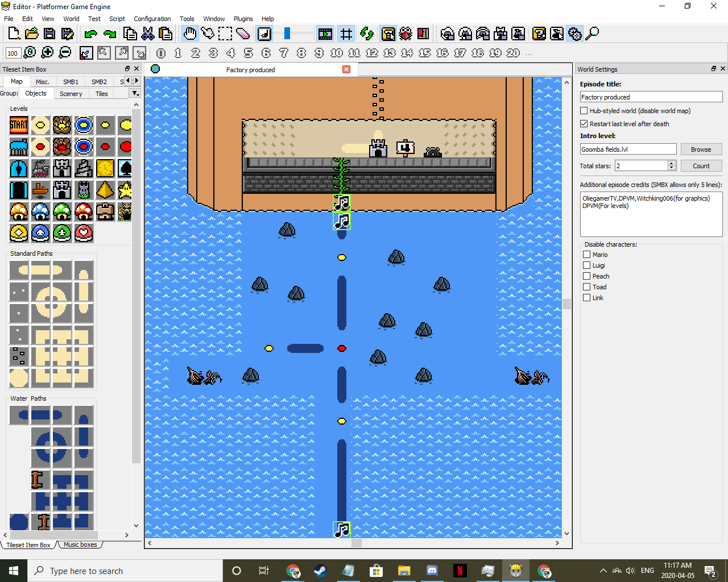This screenshot has height=582, width=728.
Task: Open the File menu
Action: (x=9, y=19)
